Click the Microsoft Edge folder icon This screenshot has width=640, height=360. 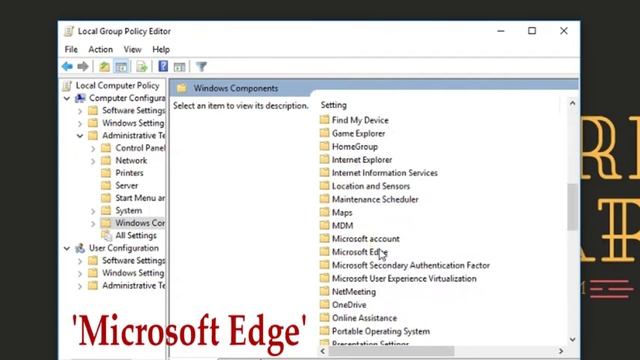(324, 252)
